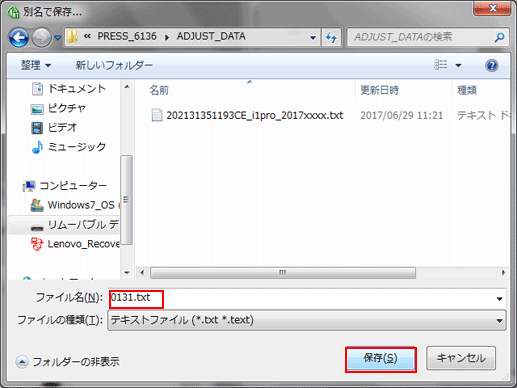Click navigation pane scroll up arrow

click(x=127, y=87)
